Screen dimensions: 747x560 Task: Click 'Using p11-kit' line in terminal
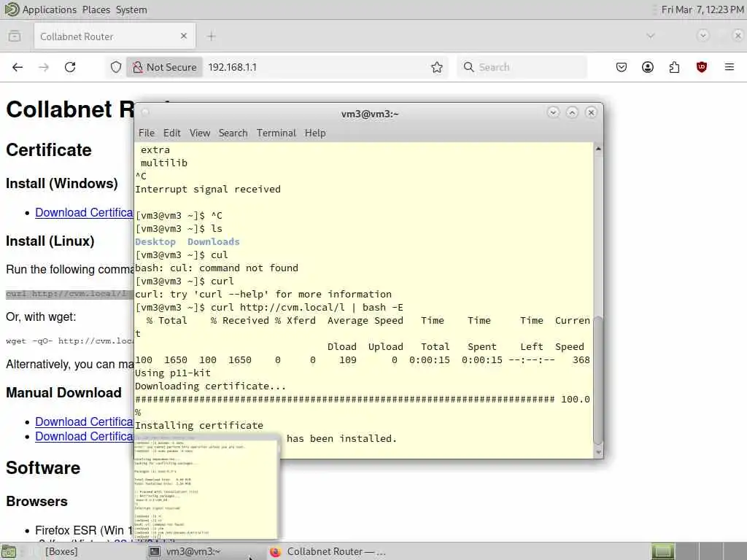(172, 373)
